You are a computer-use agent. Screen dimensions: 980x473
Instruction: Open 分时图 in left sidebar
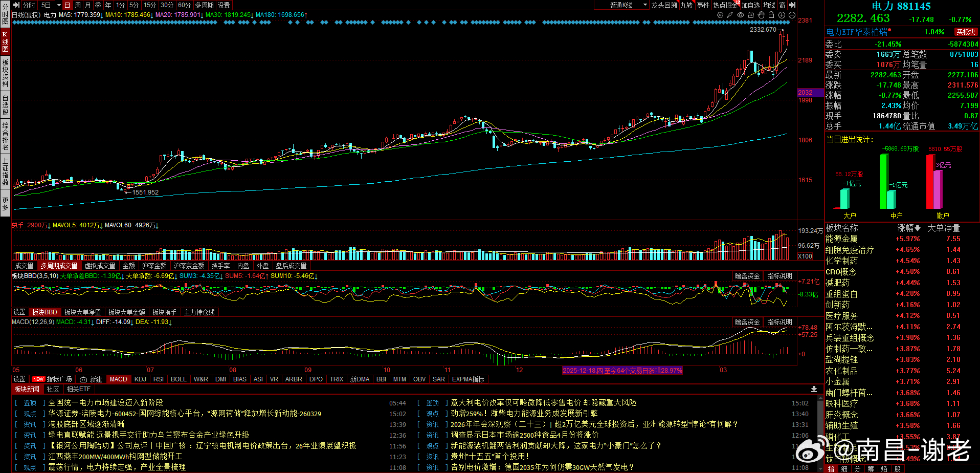(5, 14)
